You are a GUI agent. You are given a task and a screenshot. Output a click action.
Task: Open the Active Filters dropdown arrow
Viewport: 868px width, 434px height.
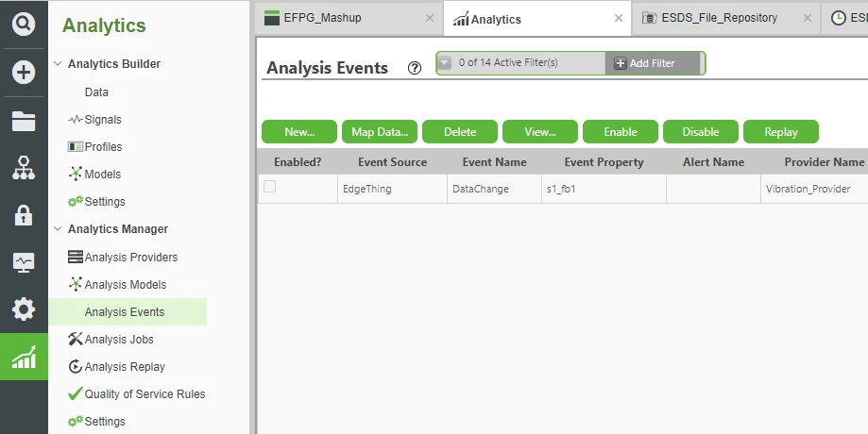pyautogui.click(x=445, y=63)
